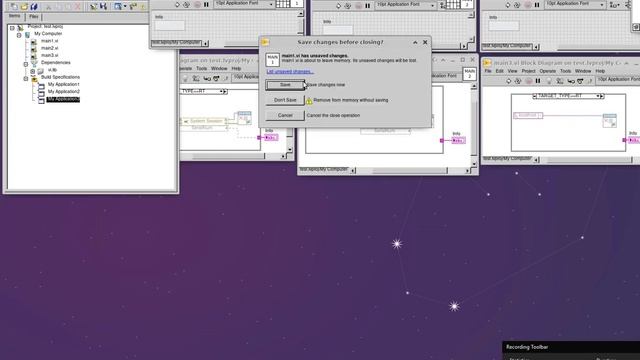Collapse the My Computer tree node
Image resolution: width=640 pixels, height=360 pixels.
point(19,36)
